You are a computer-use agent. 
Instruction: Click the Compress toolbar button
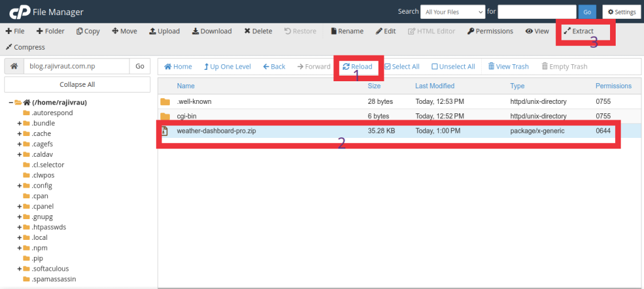[x=25, y=47]
